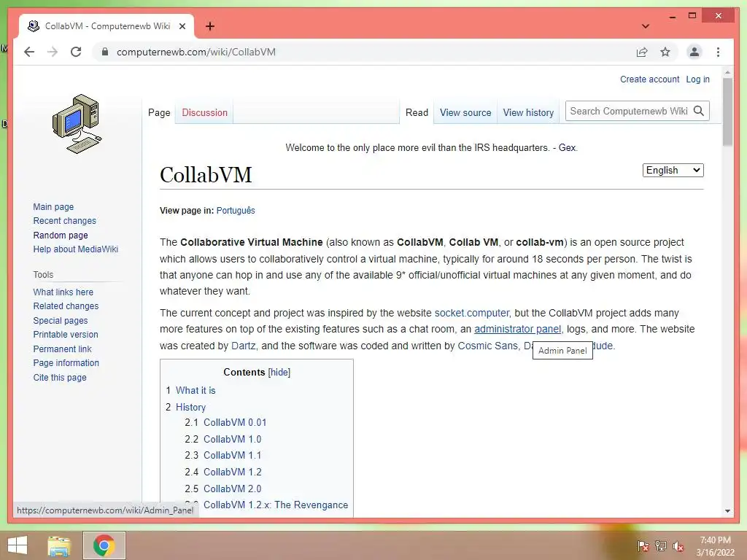Reload the CollabVM wiki page
The image size is (747, 560).
[76, 52]
